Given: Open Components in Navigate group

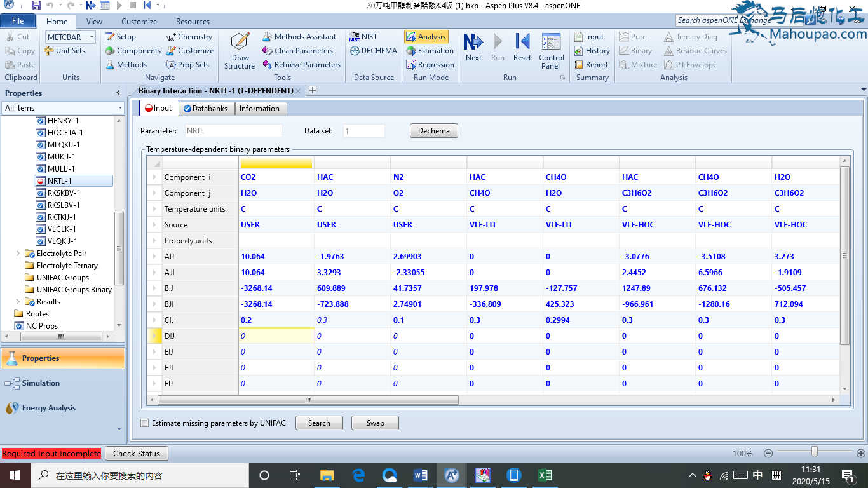Looking at the screenshot, I should (x=133, y=51).
